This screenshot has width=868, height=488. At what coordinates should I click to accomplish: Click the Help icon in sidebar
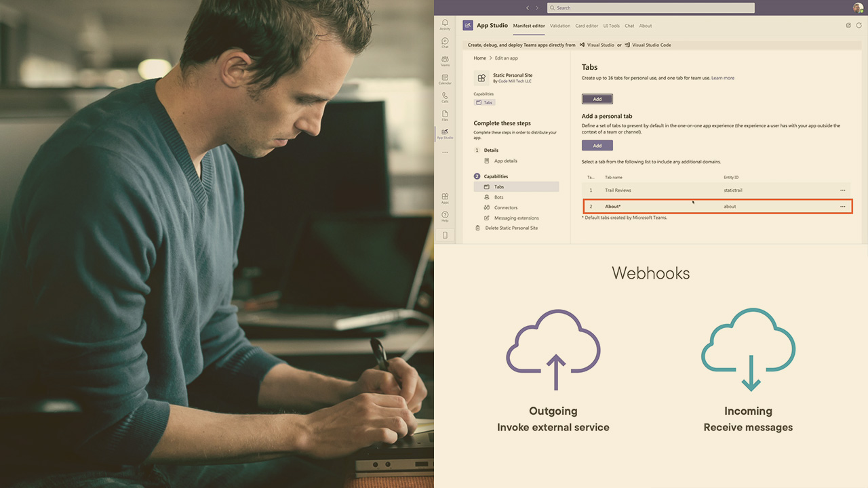click(445, 216)
